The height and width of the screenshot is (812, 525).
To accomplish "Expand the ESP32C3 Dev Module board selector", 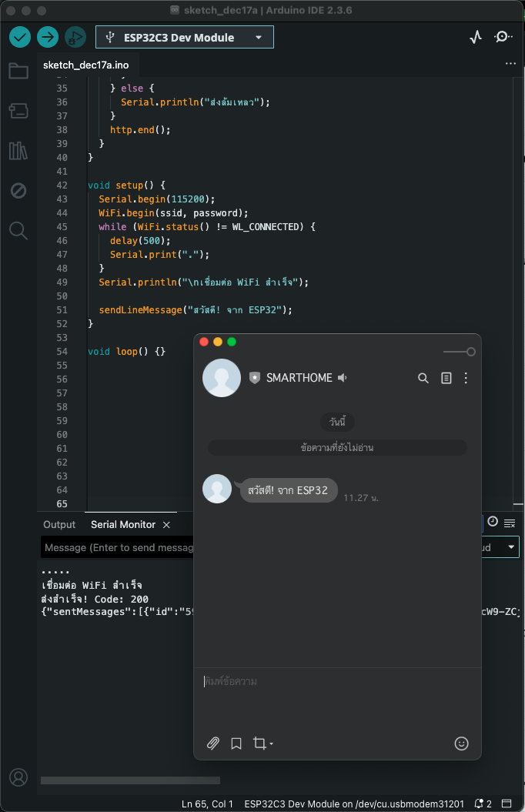I will pyautogui.click(x=259, y=38).
